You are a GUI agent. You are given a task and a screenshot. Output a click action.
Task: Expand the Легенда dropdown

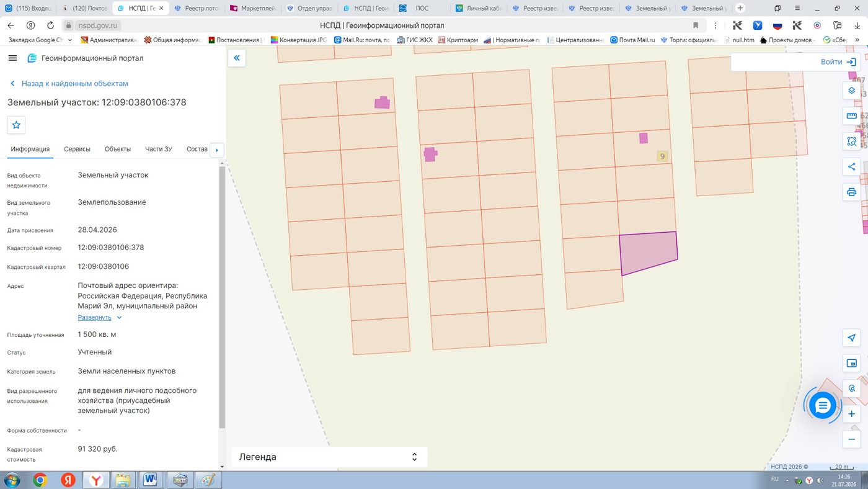coord(329,457)
